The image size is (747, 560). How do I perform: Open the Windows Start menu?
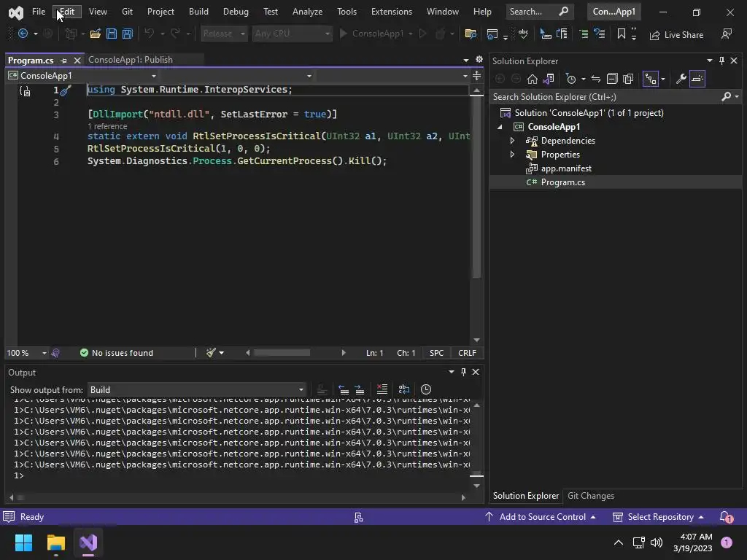click(23, 542)
